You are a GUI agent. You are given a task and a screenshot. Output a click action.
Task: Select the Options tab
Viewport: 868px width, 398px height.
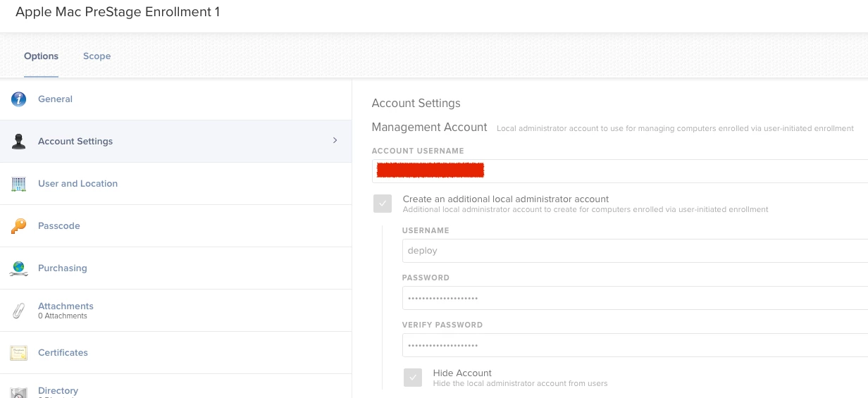pyautogui.click(x=41, y=56)
